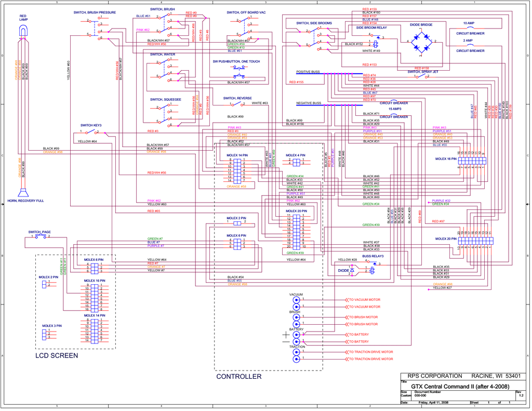
Task: Select the Buss Relay3 symbol
Action: click(373, 267)
